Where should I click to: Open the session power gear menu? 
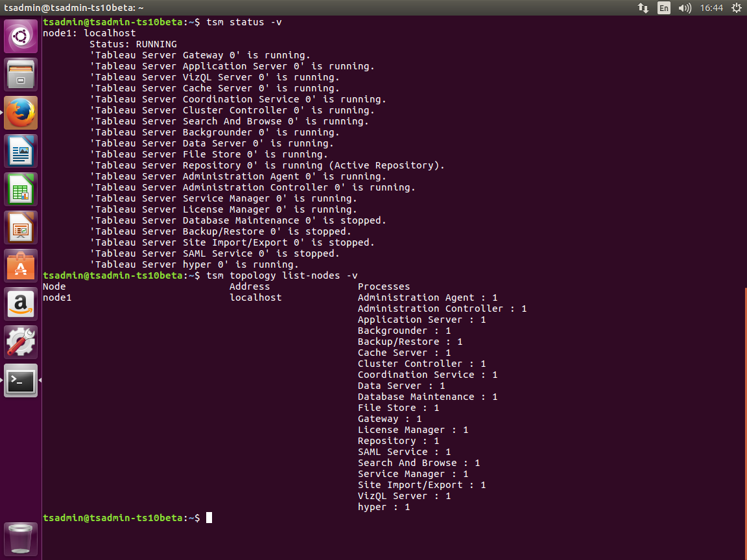(x=736, y=8)
